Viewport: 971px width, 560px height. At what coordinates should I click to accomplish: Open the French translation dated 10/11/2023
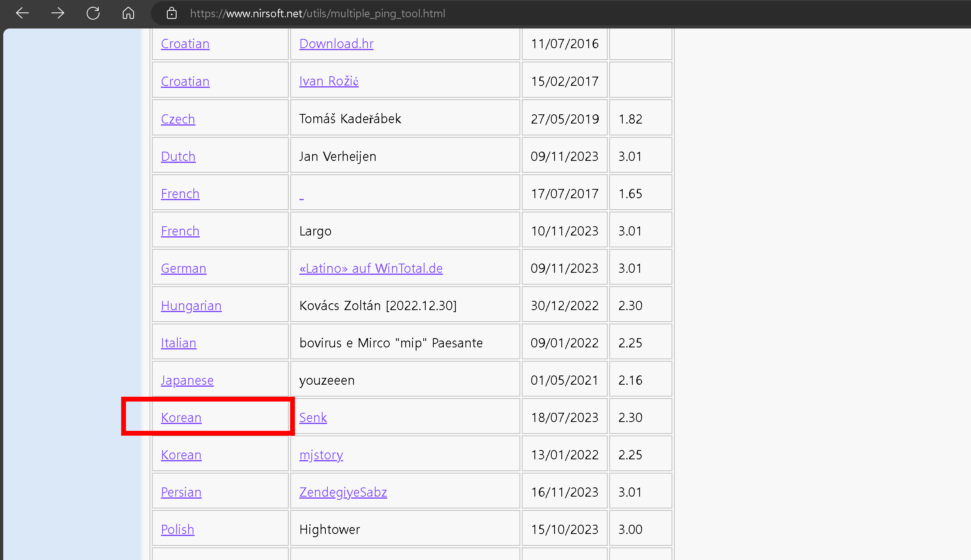[x=180, y=231]
